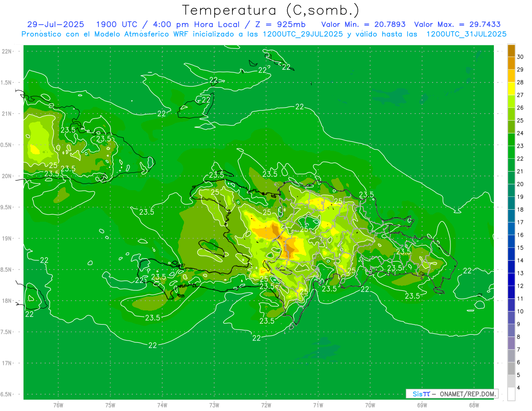The height and width of the screenshot is (411, 532).
Task: Click the "75W" longitude axis label
Action: tap(110, 405)
